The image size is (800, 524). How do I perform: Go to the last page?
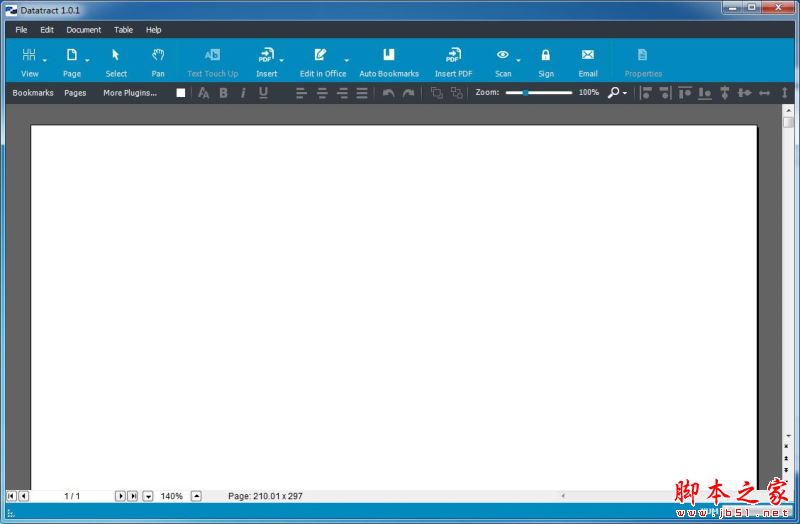point(133,496)
